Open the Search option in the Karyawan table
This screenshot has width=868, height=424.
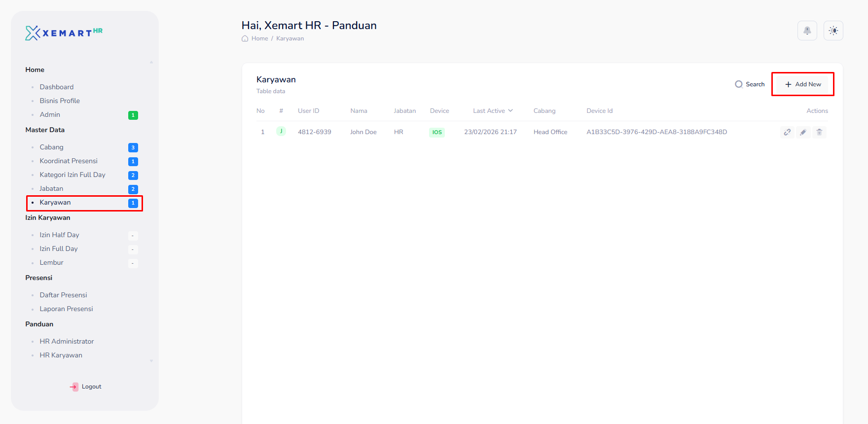point(750,84)
